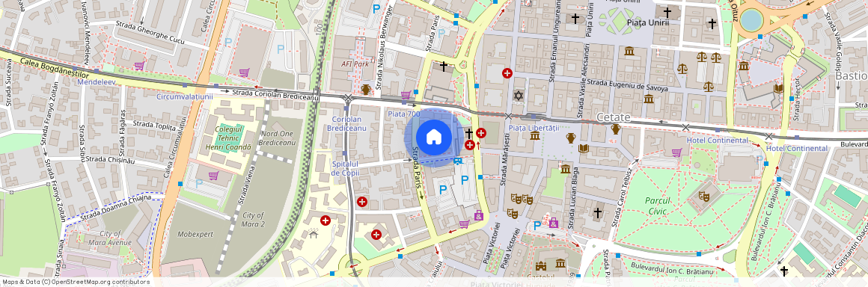This screenshot has height=287, width=868.
Task: Click the blue caravan icon below the home marker
Action: coord(457,161)
